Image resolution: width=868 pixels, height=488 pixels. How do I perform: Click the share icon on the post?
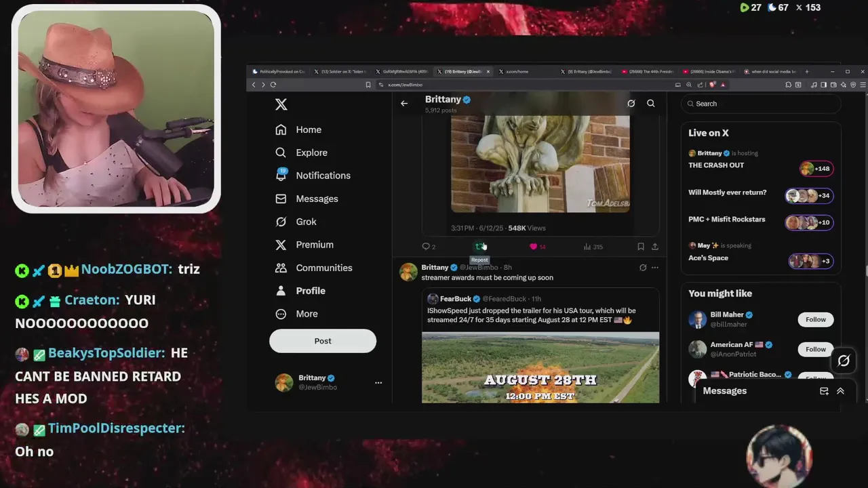pos(655,247)
